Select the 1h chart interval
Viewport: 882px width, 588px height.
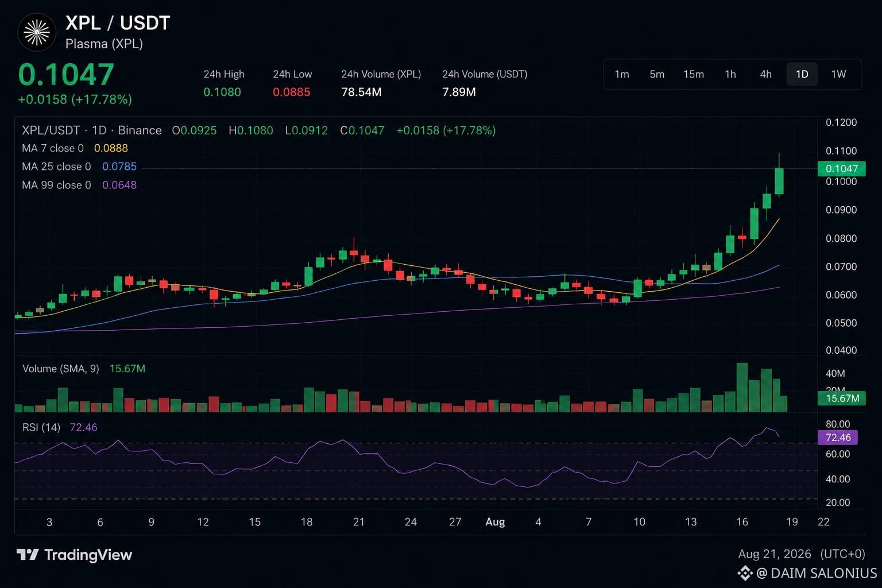730,74
